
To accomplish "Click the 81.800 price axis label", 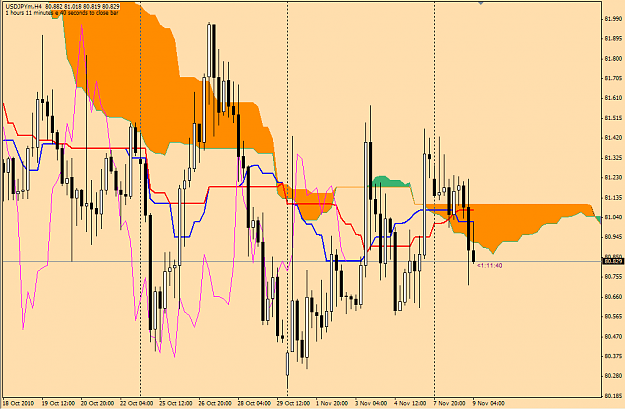I will pyautogui.click(x=613, y=58).
